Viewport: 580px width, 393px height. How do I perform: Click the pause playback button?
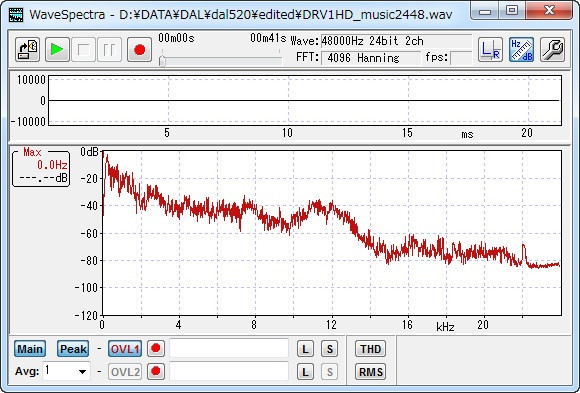point(109,49)
